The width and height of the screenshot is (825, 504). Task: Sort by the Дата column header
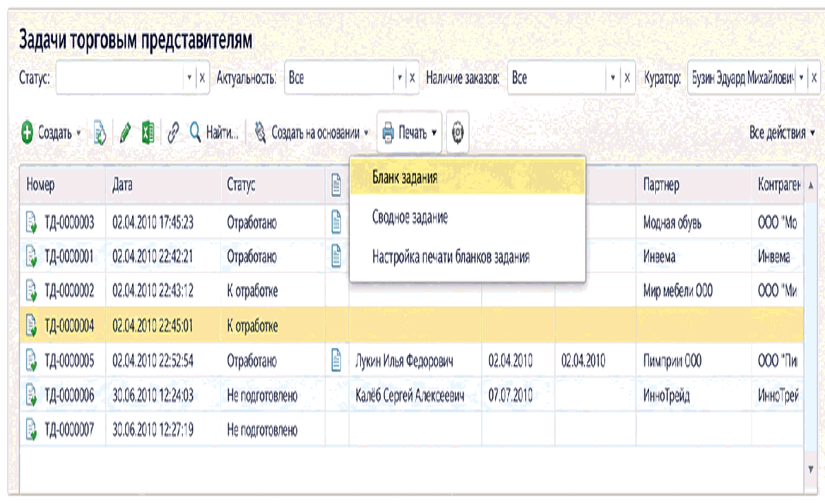164,184
